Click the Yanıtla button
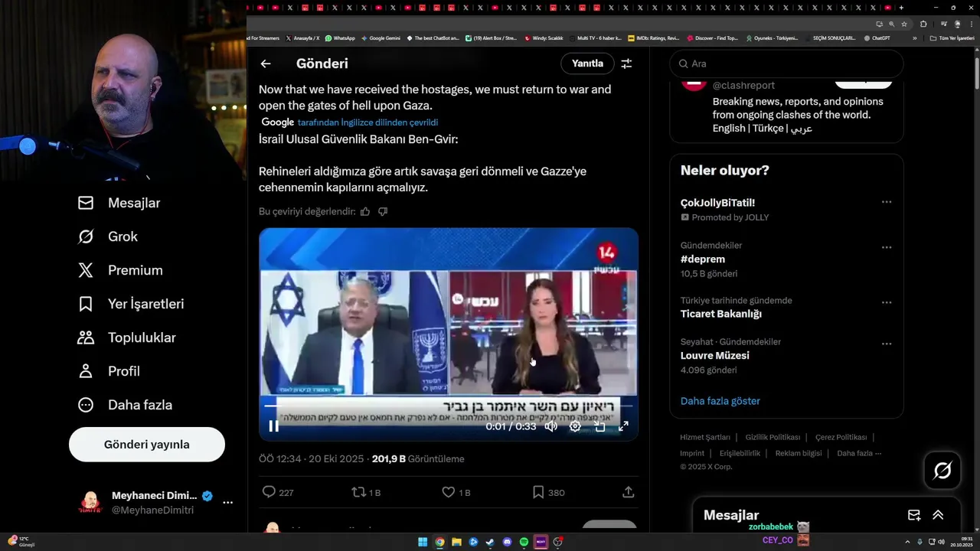The width and height of the screenshot is (980, 551). pyautogui.click(x=587, y=64)
